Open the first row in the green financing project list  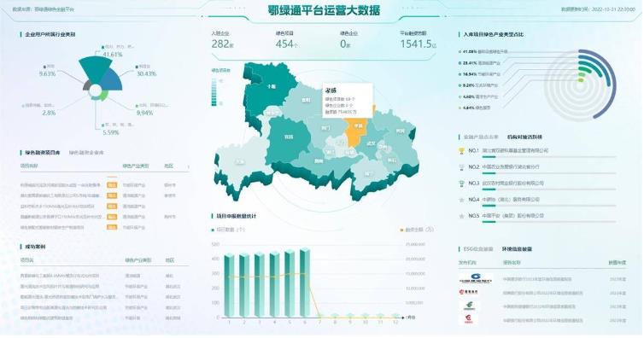[105, 185]
